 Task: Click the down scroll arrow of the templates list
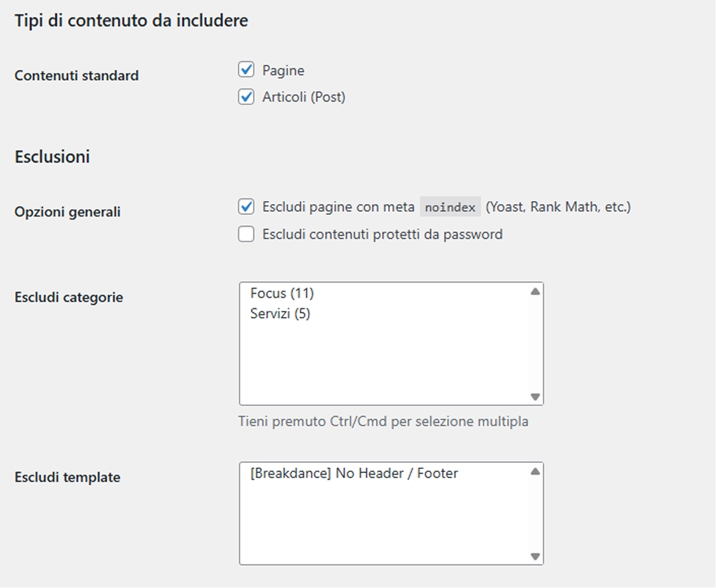click(x=535, y=556)
